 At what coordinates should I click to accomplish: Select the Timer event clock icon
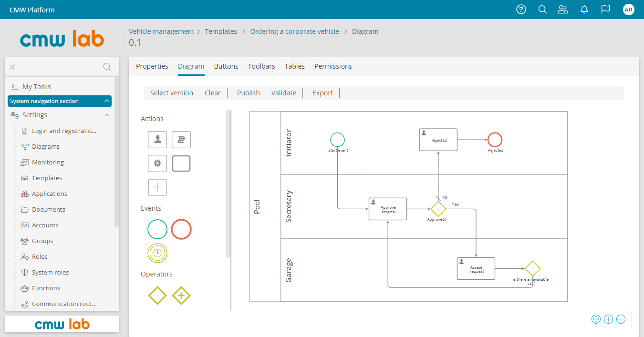pos(157,253)
